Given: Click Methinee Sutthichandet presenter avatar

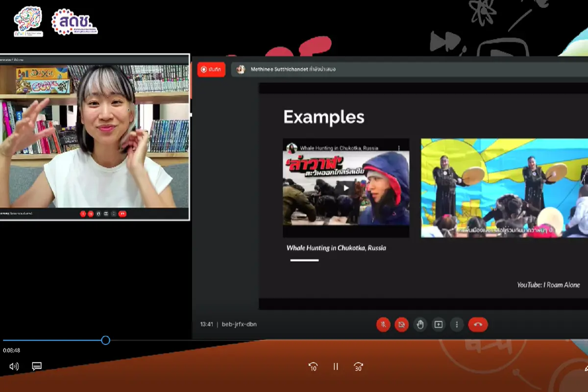Looking at the screenshot, I should 241,70.
